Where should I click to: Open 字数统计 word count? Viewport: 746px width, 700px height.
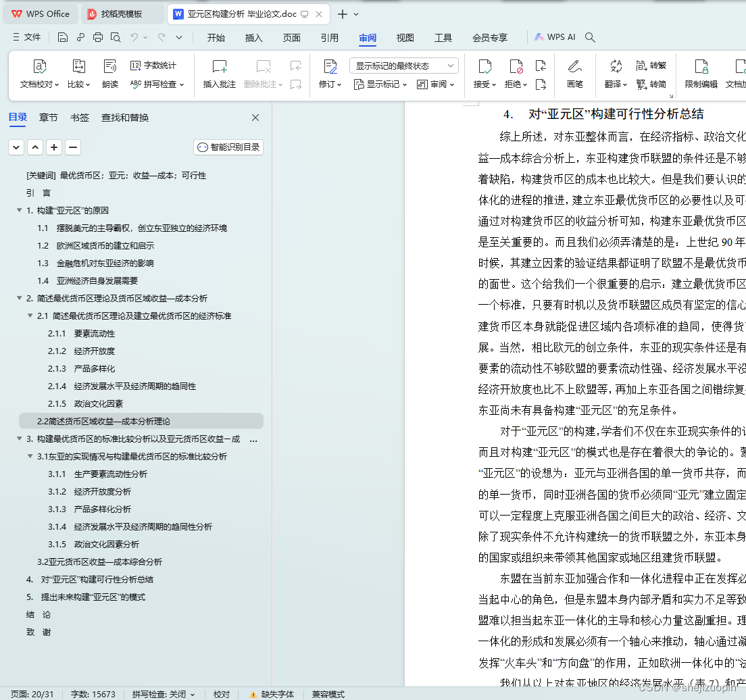(153, 65)
